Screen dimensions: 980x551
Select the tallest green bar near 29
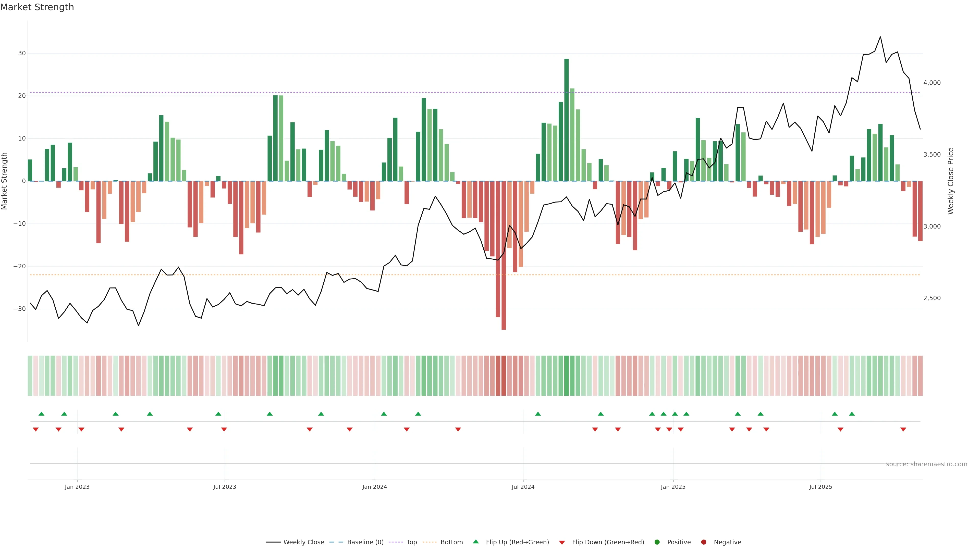[x=567, y=120]
